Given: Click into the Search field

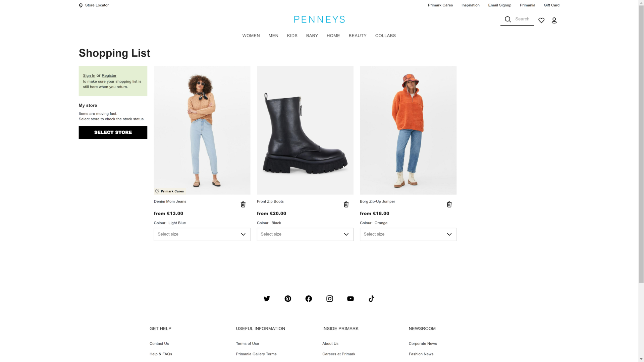Looking at the screenshot, I should [x=522, y=19].
